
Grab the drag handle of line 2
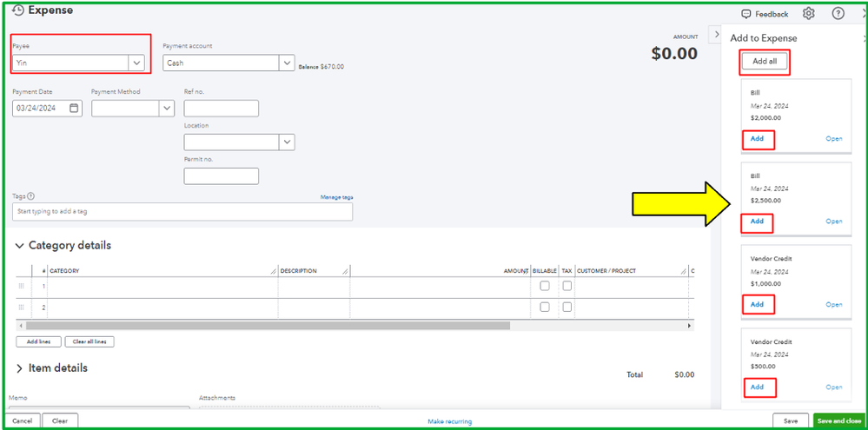click(x=22, y=308)
